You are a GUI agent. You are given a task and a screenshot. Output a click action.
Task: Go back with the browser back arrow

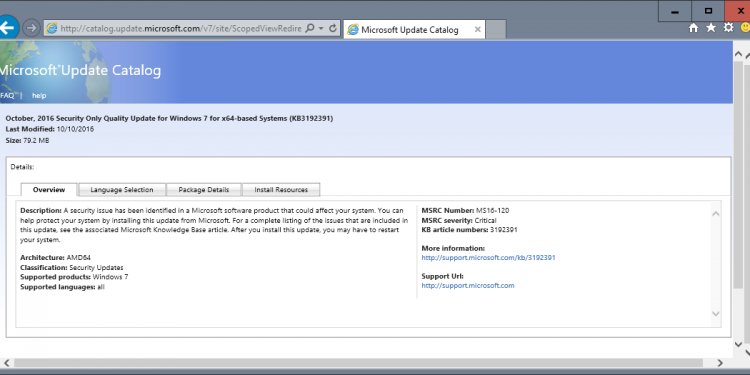coord(7,28)
